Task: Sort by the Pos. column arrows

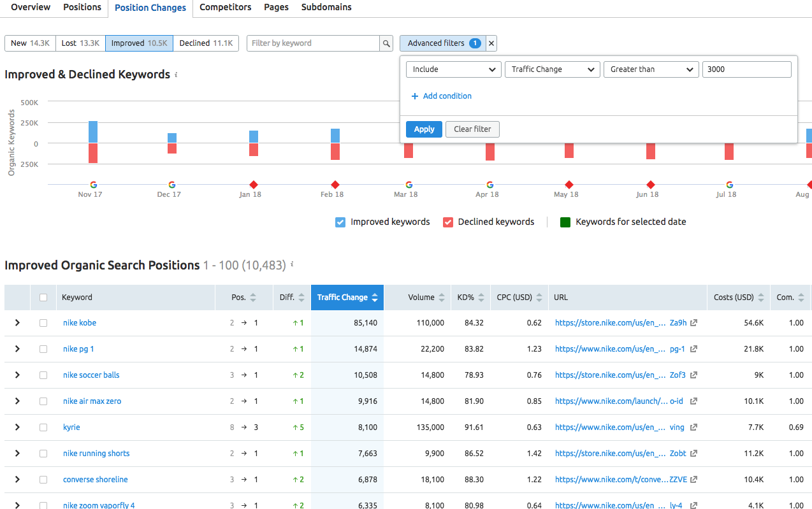Action: pyautogui.click(x=253, y=298)
